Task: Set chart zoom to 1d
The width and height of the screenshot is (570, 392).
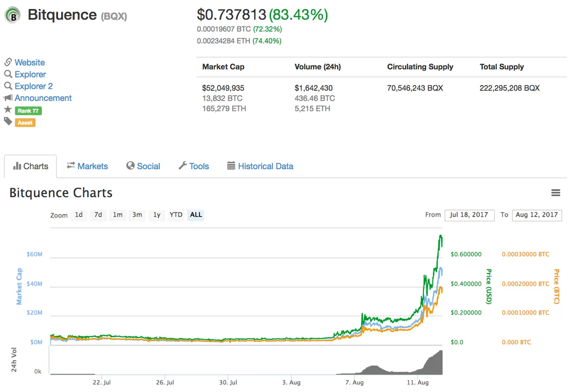Action: pyautogui.click(x=79, y=215)
